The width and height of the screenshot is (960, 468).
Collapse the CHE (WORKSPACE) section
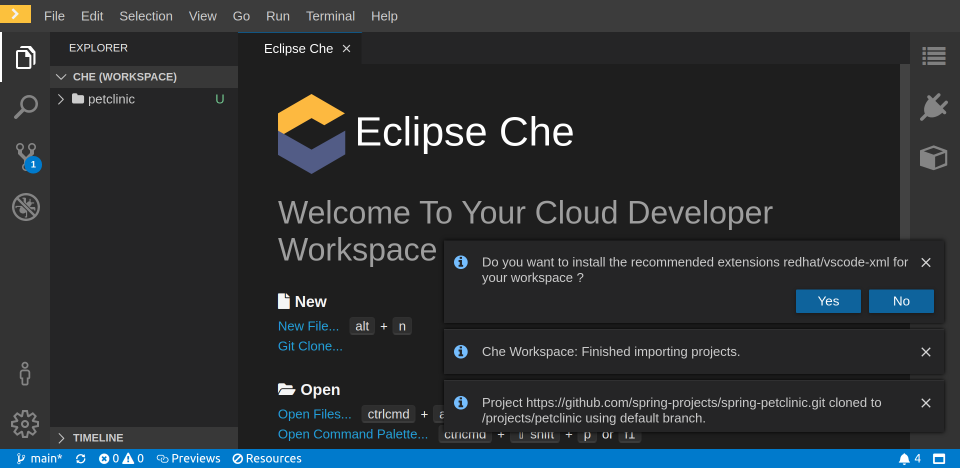[144, 77]
